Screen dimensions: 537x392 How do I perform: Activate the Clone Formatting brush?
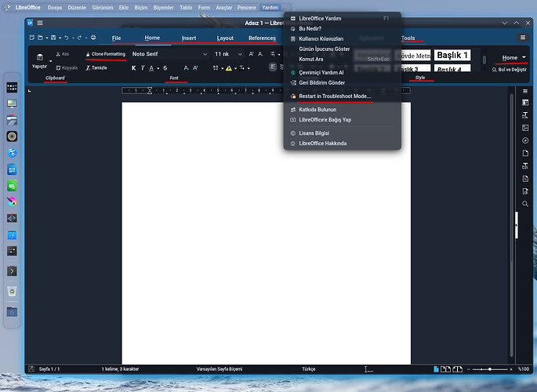(106, 54)
